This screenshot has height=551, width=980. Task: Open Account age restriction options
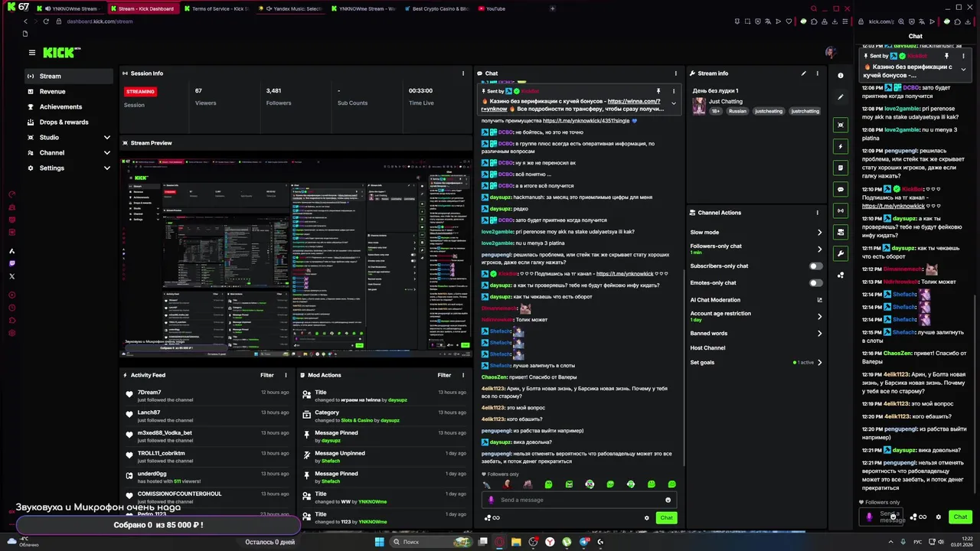coord(756,316)
